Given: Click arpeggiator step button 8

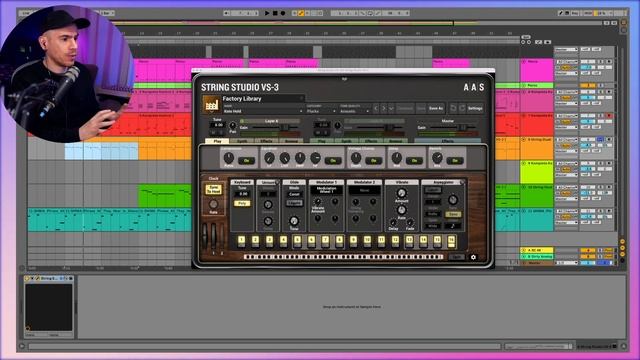Looking at the screenshot, I should (339, 241).
